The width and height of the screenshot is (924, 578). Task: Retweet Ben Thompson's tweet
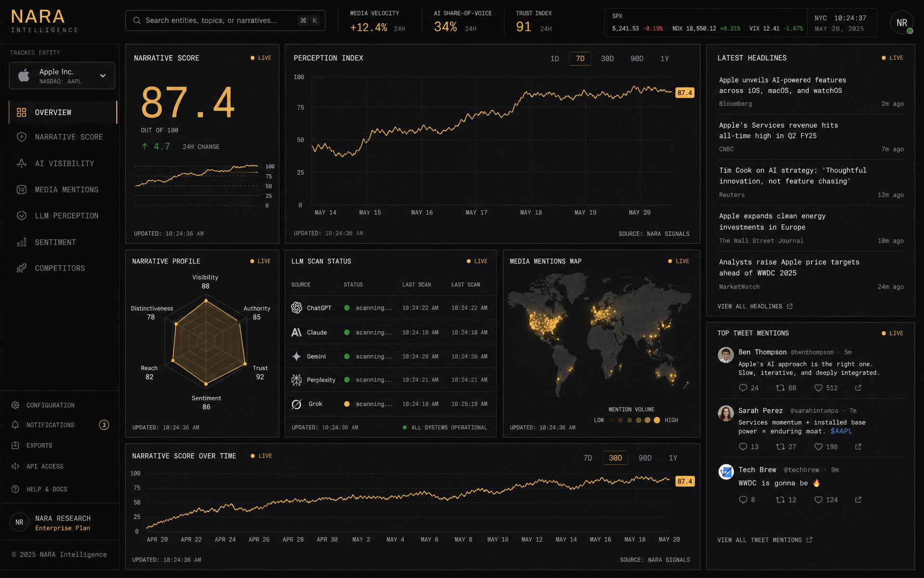click(780, 388)
